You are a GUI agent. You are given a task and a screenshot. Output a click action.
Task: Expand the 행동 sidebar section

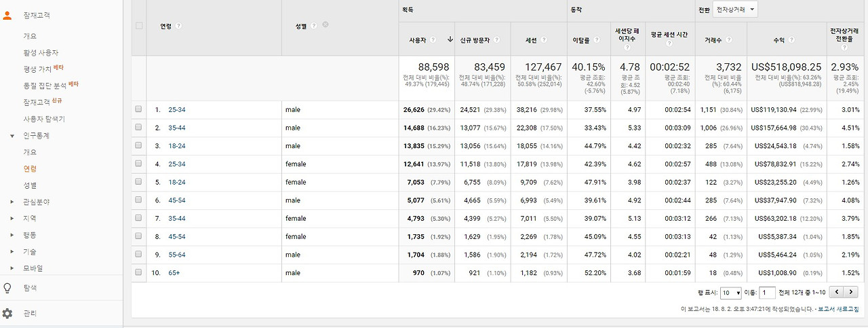click(x=12, y=235)
